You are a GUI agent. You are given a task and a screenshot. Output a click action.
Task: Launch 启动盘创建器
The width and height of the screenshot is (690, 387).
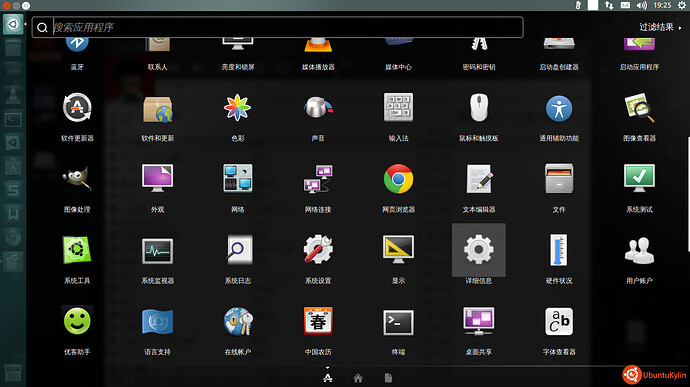pos(559,45)
